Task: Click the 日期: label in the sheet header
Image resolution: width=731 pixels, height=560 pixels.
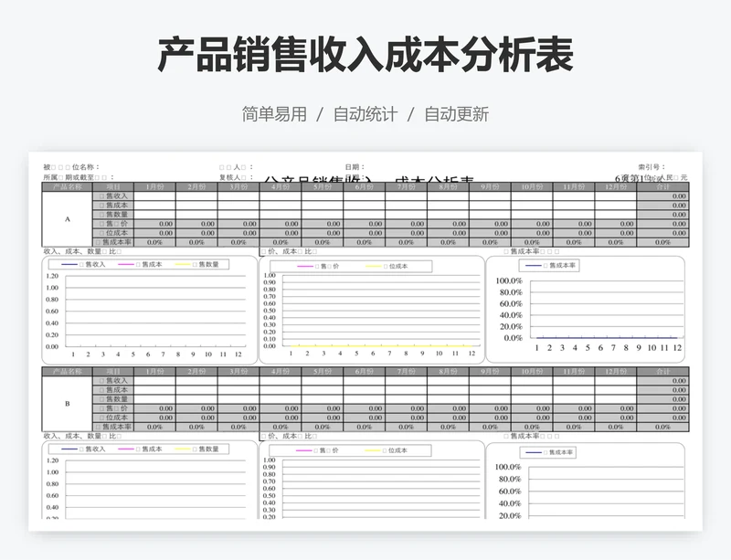Action: 355,167
